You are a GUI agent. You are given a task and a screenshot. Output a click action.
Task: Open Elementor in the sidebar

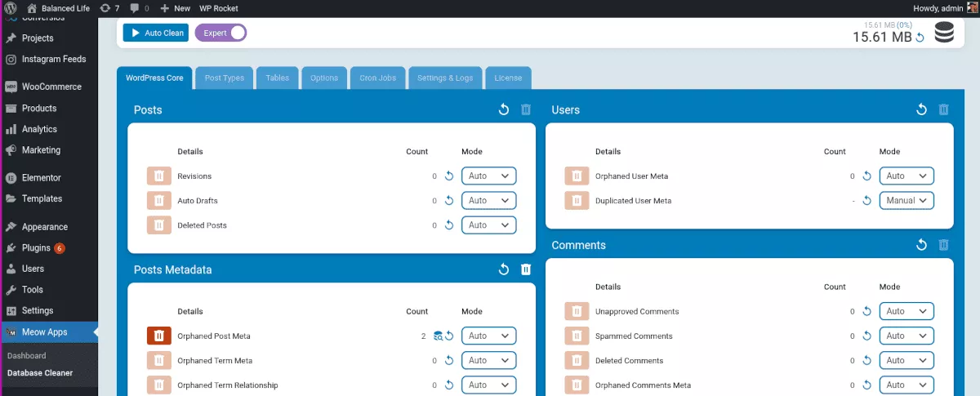(49, 178)
